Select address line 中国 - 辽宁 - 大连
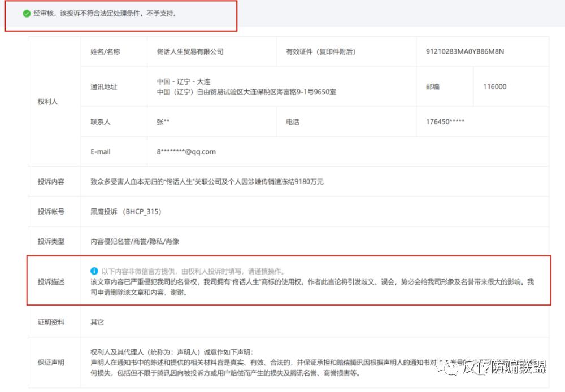This screenshot has width=565, height=392. click(184, 81)
